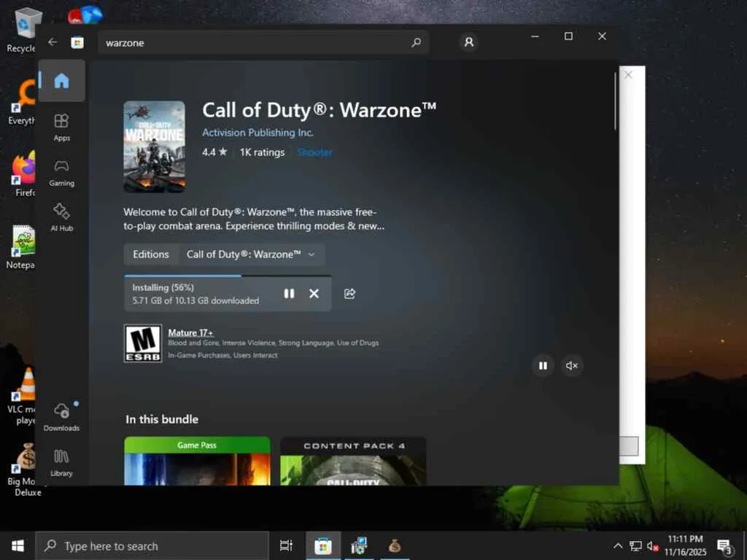Close the white window behind the Store
Screen dimensions: 747x560
point(628,74)
